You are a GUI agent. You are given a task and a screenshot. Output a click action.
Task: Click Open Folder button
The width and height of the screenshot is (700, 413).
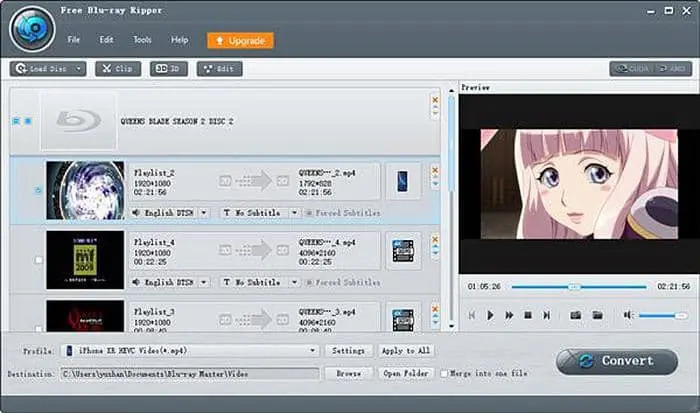point(406,373)
